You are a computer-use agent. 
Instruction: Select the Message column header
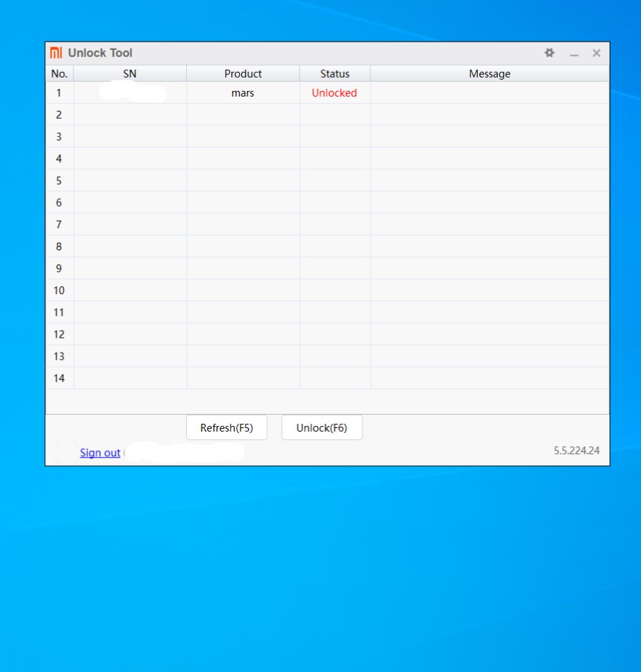point(490,74)
